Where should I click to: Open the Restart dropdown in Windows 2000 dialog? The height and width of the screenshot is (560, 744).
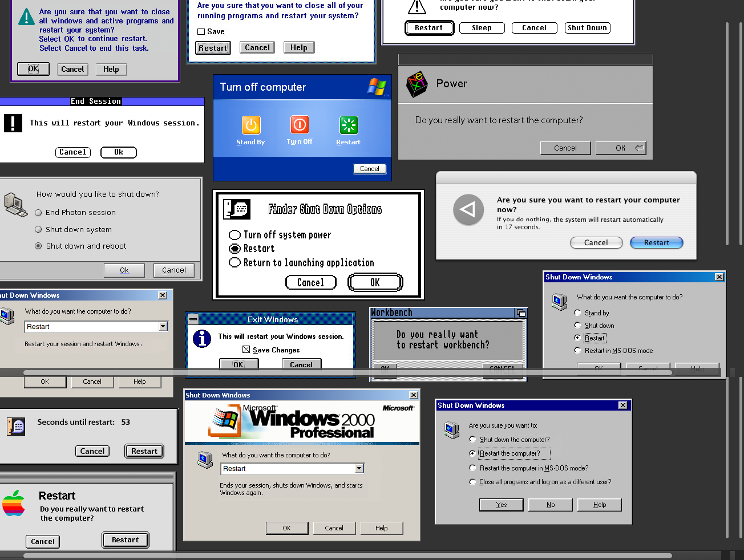[x=359, y=468]
